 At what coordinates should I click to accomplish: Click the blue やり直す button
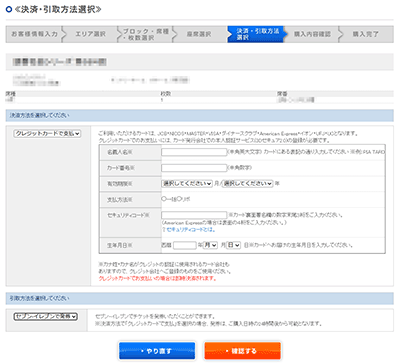[x=157, y=351]
